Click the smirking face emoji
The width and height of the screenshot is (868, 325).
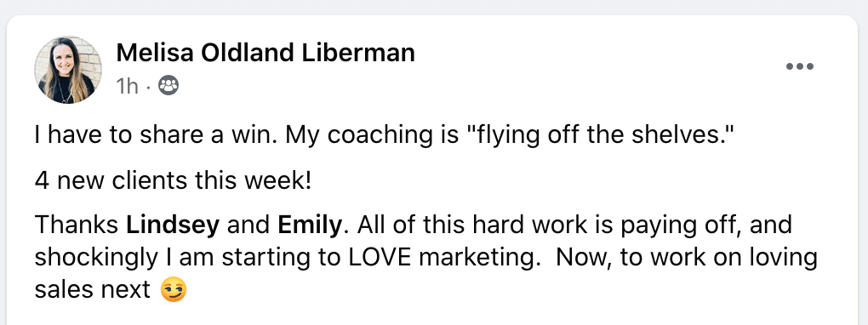(174, 290)
